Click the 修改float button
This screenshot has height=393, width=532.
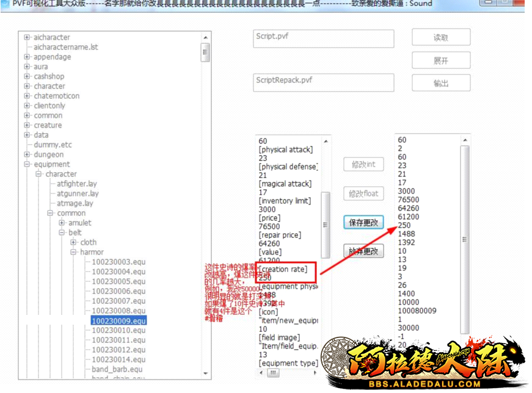pyautogui.click(x=363, y=193)
